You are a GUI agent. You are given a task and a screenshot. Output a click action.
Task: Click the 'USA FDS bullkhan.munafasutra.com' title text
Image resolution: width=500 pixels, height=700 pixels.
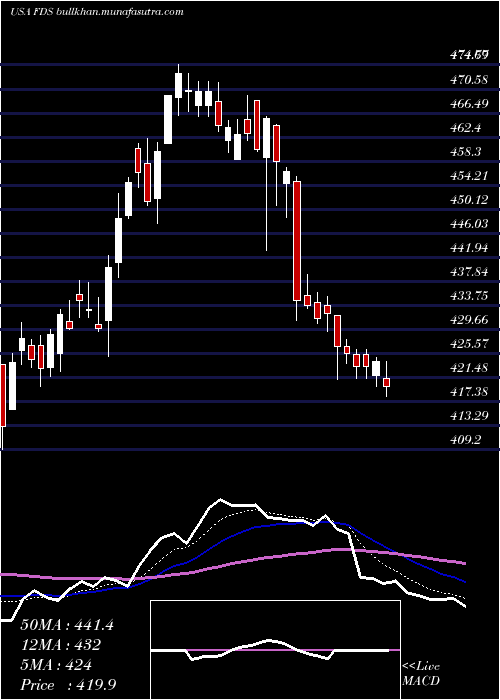(97, 12)
